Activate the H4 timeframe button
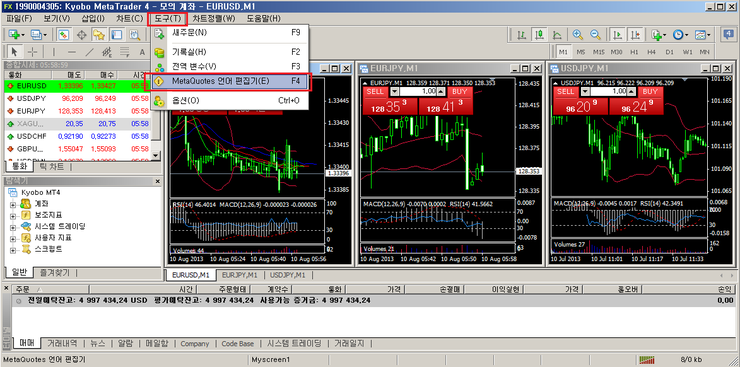 click(651, 52)
